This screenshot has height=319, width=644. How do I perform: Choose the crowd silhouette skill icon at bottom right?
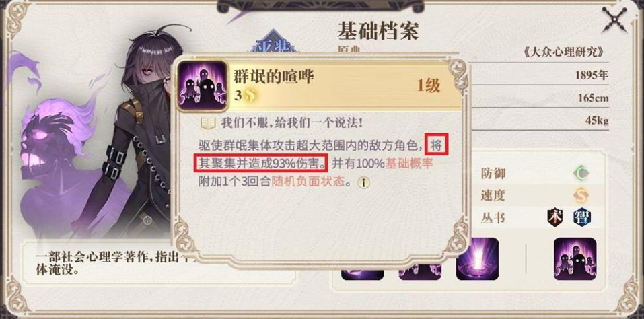(x=575, y=259)
